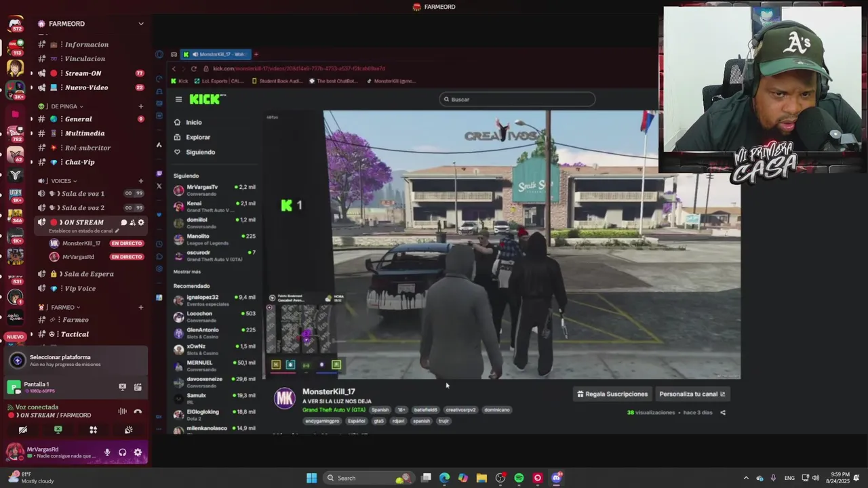The image size is (868, 488).
Task: Disconnect from voice with hang-up icon
Action: (x=138, y=411)
